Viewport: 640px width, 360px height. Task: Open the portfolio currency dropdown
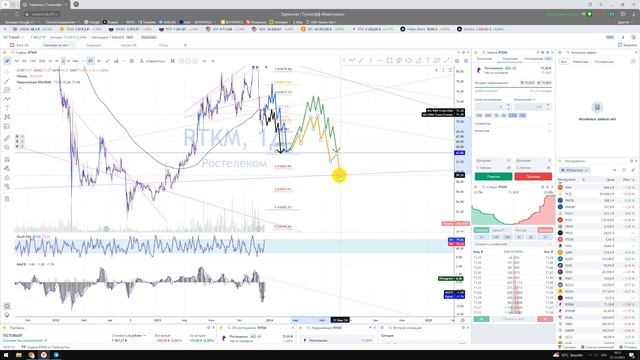pos(129,336)
